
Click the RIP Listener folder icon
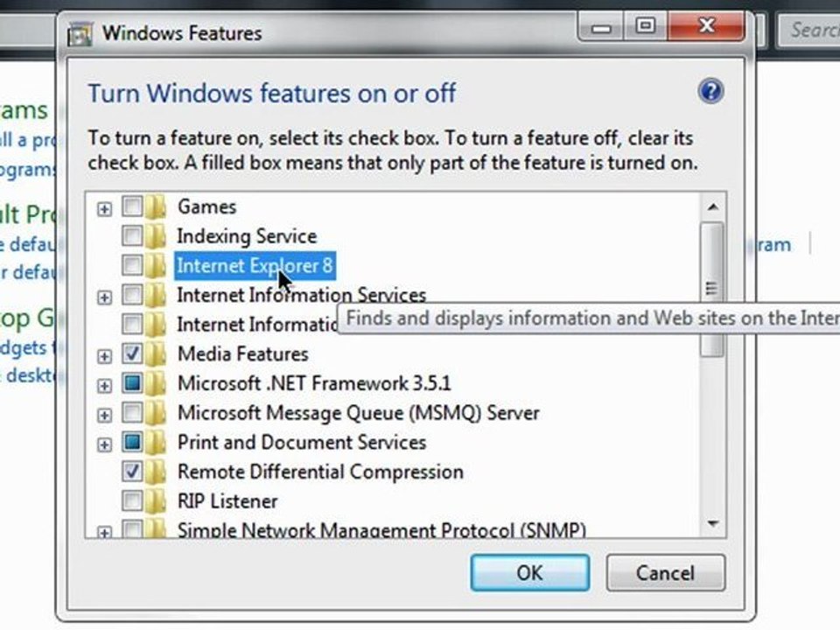(x=155, y=501)
